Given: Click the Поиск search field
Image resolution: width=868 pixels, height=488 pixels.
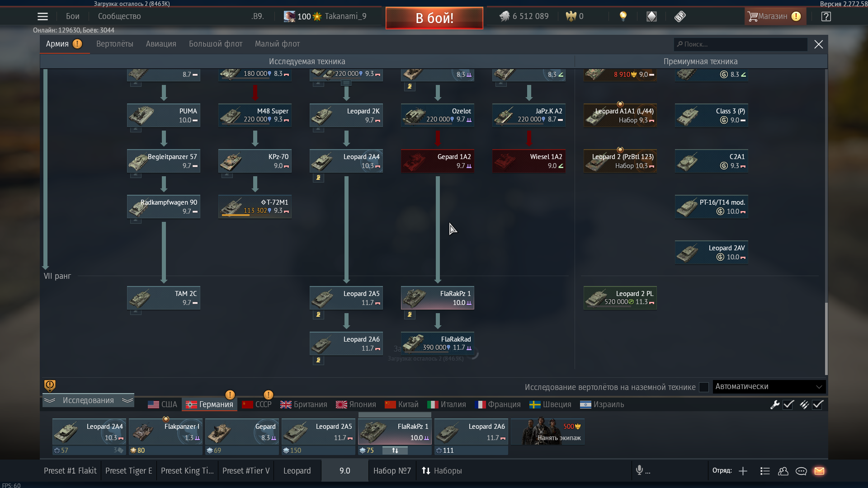Looking at the screenshot, I should (x=741, y=44).
